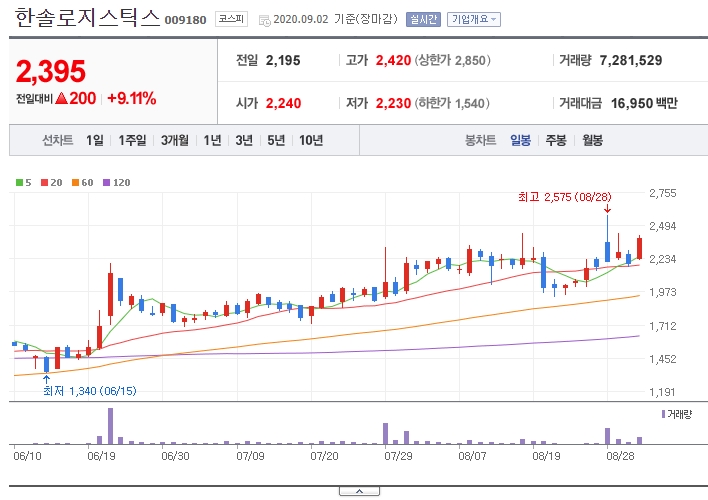Click the 상한가 2,850 upper limit text

[452, 61]
